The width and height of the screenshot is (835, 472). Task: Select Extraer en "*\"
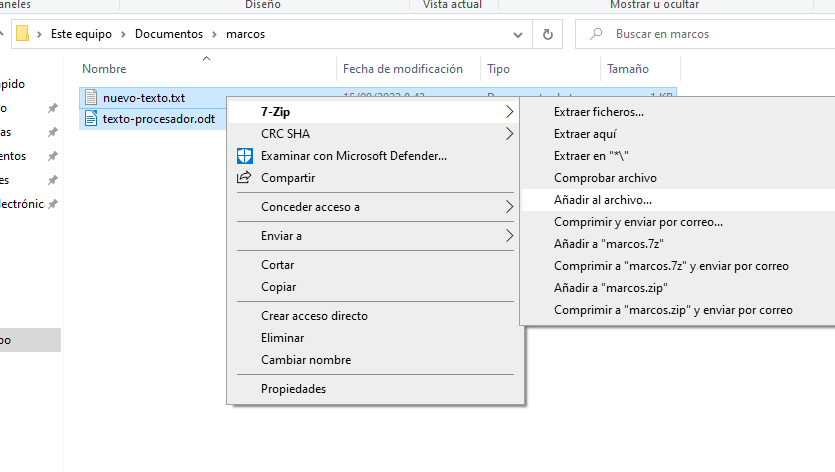678,156
